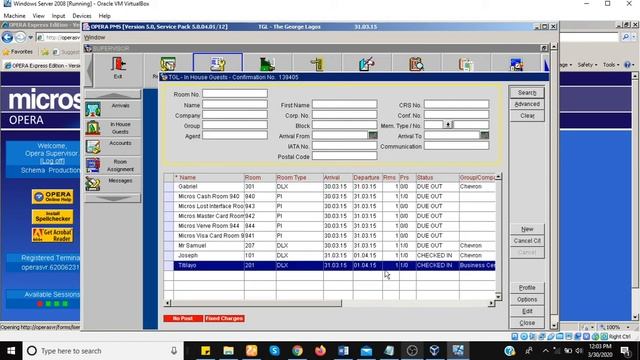The height and width of the screenshot is (360, 640).
Task: Click the green cashiering toolbar icon
Action: pyautogui.click(x=267, y=64)
